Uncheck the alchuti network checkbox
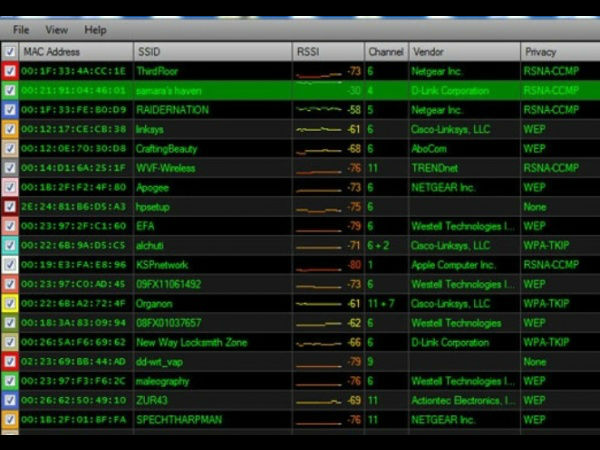 10,245
